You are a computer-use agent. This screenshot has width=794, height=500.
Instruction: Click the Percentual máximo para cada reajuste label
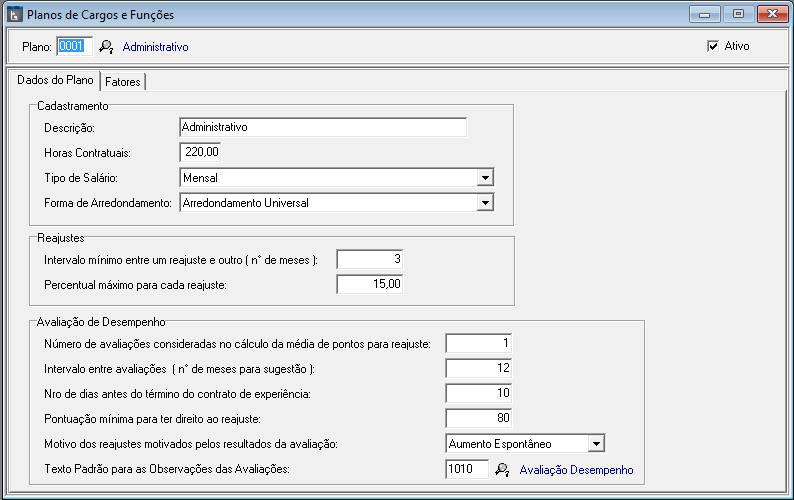[x=135, y=285]
